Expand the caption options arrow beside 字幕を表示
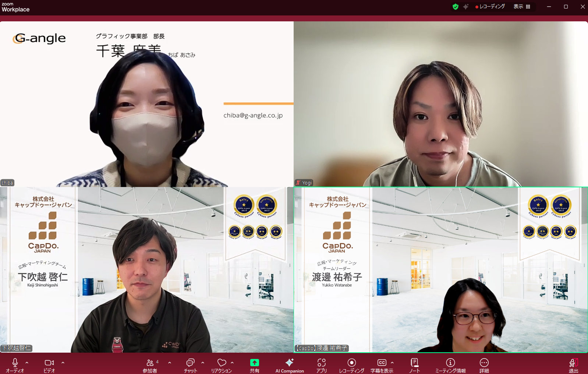The image size is (588, 374). tap(392, 363)
